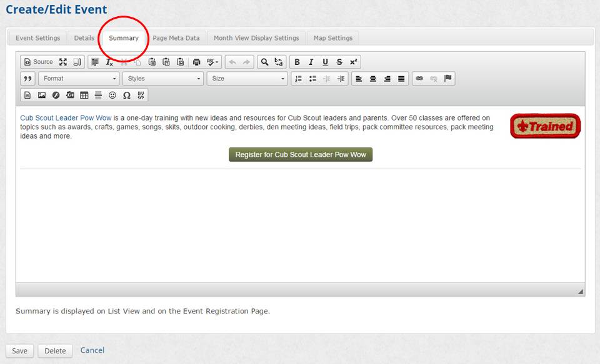The height and width of the screenshot is (364, 600).
Task: Click the Select All icon
Action: [95, 62]
